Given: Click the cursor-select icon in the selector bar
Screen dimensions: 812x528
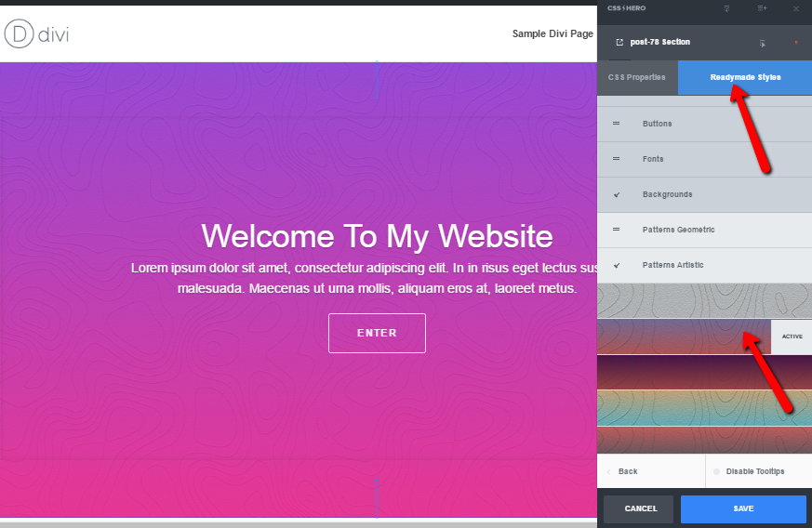Looking at the screenshot, I should click(x=763, y=44).
